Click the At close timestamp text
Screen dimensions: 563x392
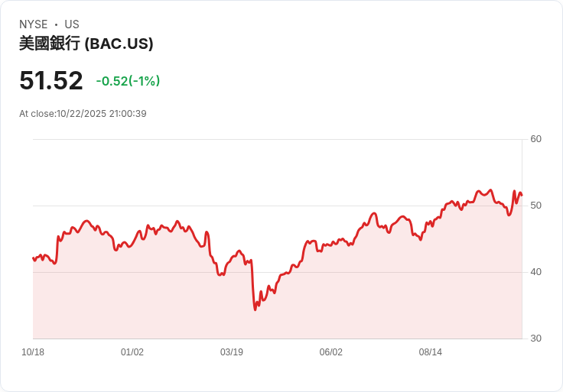(x=83, y=114)
